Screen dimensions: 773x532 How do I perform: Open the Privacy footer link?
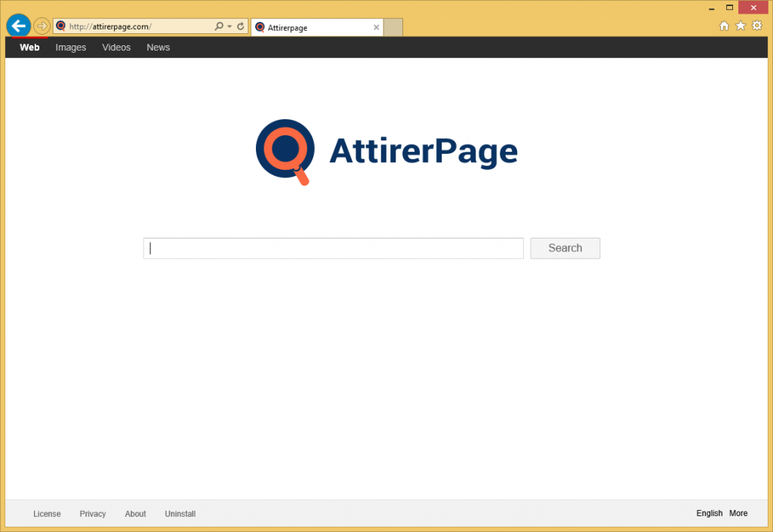(x=93, y=514)
